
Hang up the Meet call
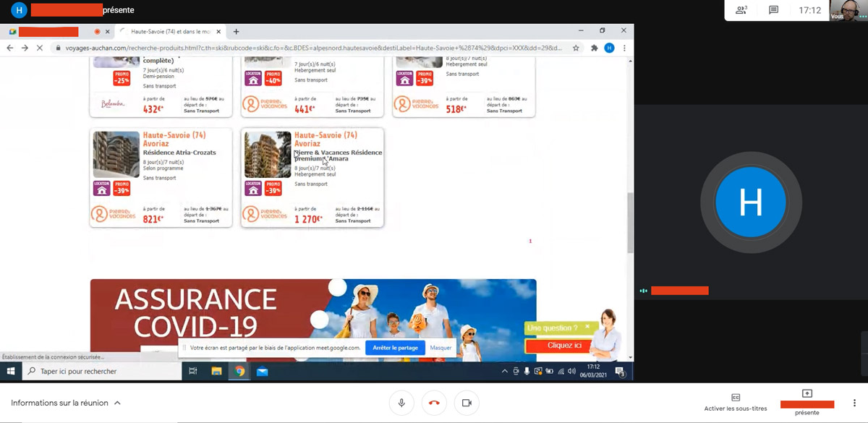[x=434, y=403]
